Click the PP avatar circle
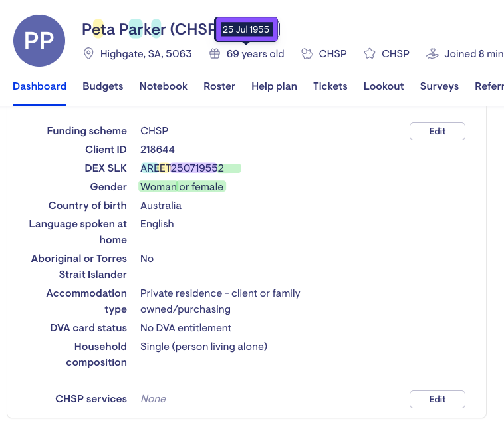This screenshot has width=504, height=431. tap(39, 41)
